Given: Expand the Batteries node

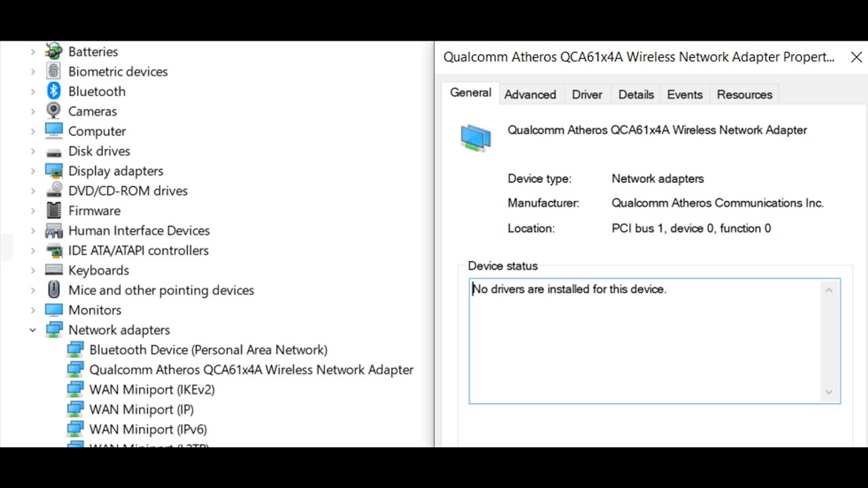Looking at the screenshot, I should pyautogui.click(x=33, y=52).
